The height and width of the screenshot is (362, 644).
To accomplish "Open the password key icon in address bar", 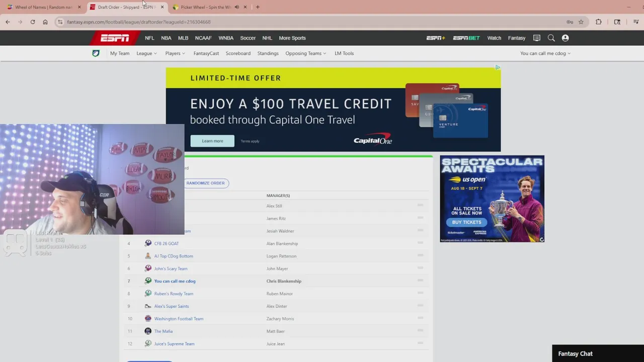I will click(570, 22).
